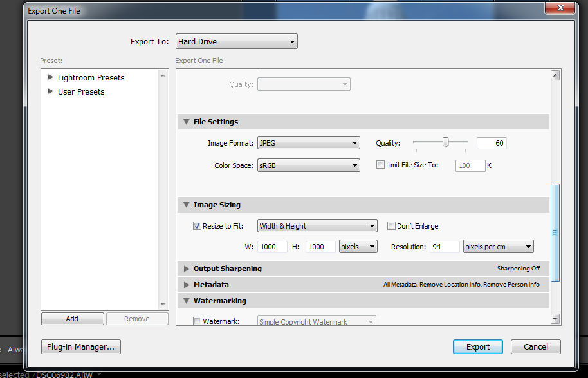Click the Resolution input field

point(445,247)
